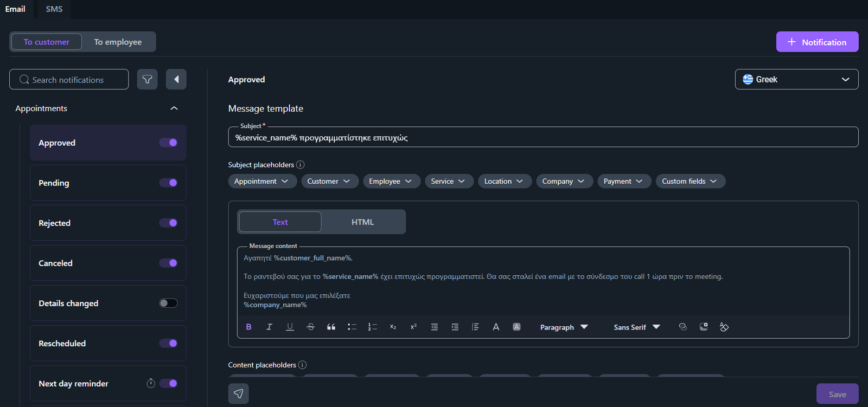868x407 pixels.
Task: Collapse the Appointments section
Action: click(x=174, y=108)
